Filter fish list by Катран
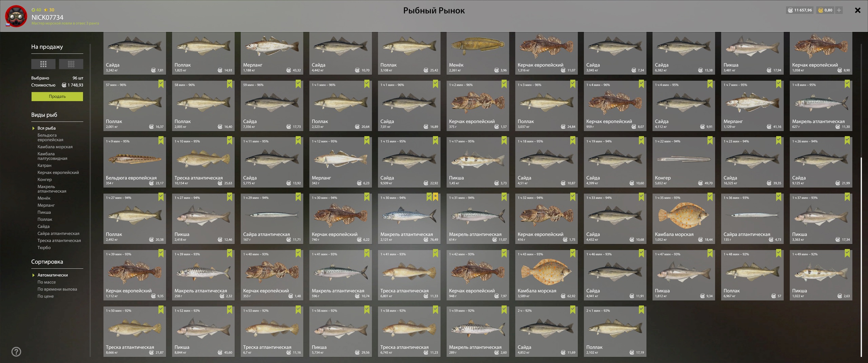Screen dimensions: 868x363 (44, 165)
